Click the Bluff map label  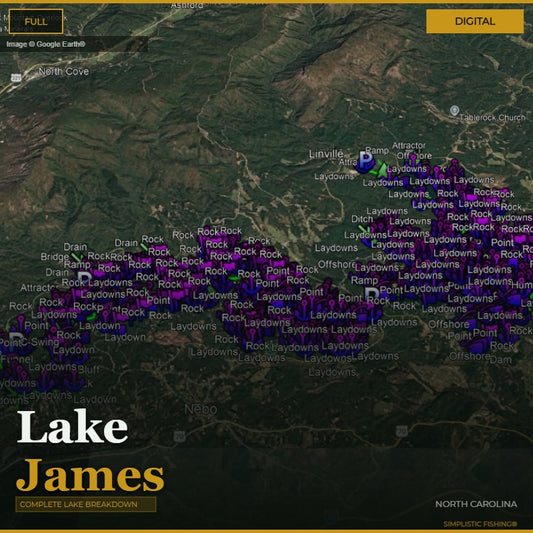[89, 370]
